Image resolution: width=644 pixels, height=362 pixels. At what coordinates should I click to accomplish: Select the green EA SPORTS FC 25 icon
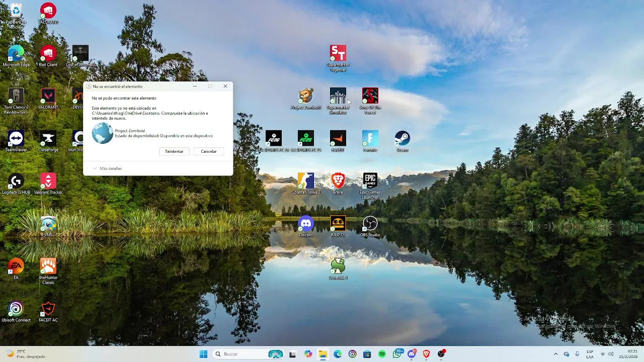point(306,141)
